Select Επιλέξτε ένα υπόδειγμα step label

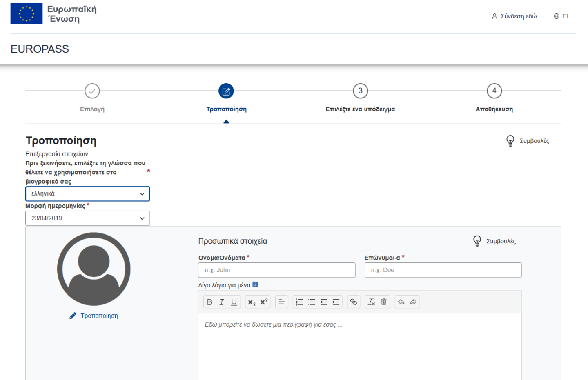click(360, 109)
